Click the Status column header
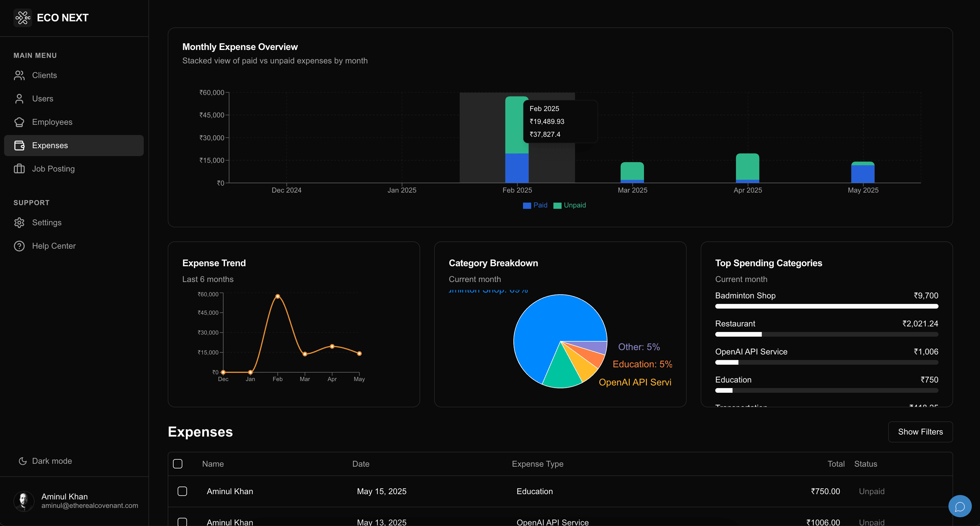 click(865, 463)
